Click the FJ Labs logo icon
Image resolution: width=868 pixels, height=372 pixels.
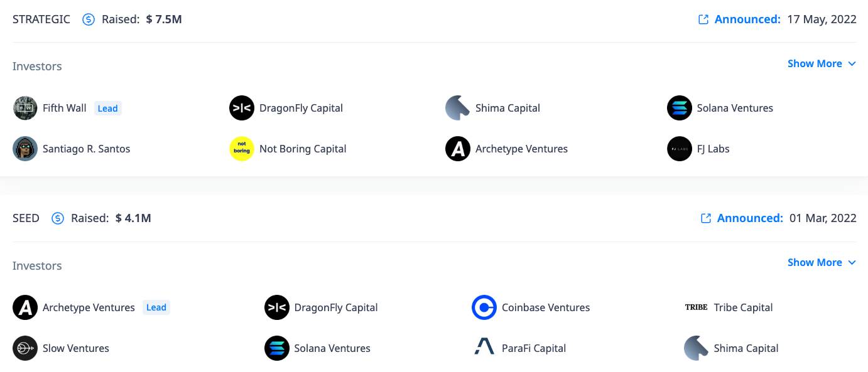coord(680,149)
